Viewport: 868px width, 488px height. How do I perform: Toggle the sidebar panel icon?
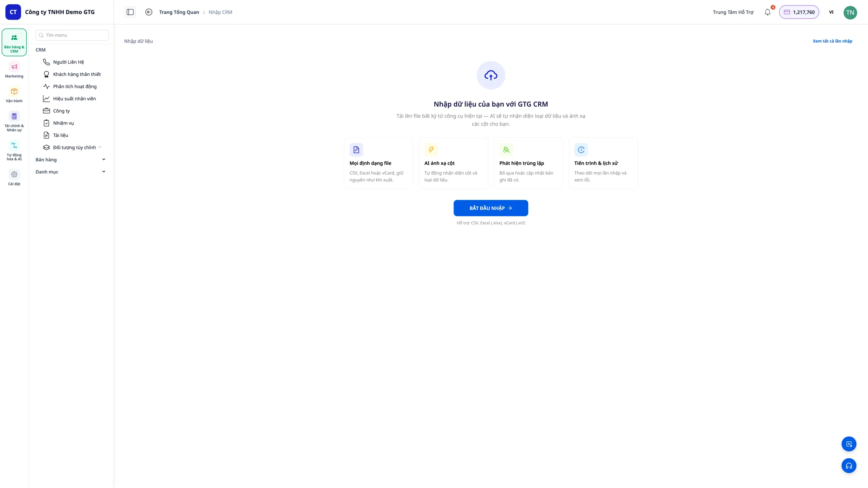click(x=130, y=12)
